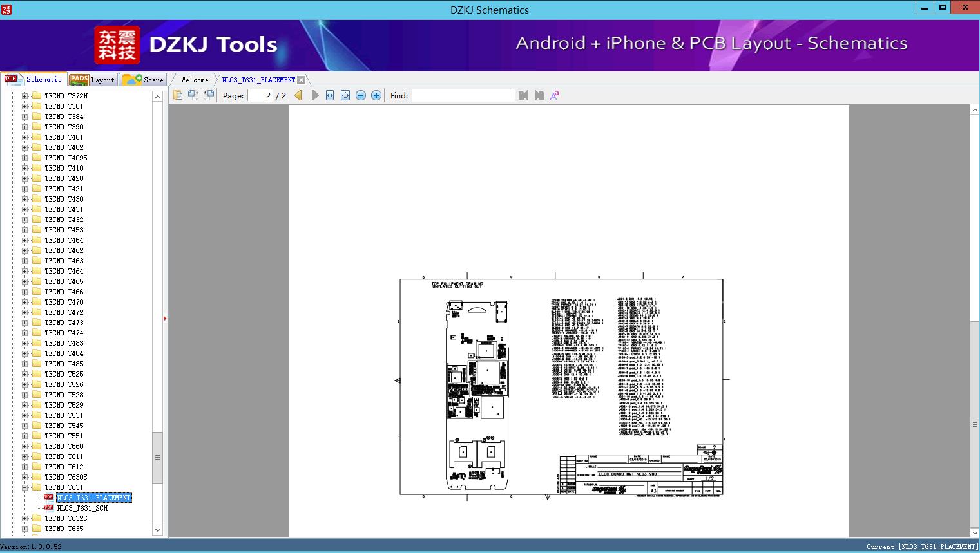980x553 pixels.
Task: Open the NL03_T631_SCH file
Action: coord(82,508)
